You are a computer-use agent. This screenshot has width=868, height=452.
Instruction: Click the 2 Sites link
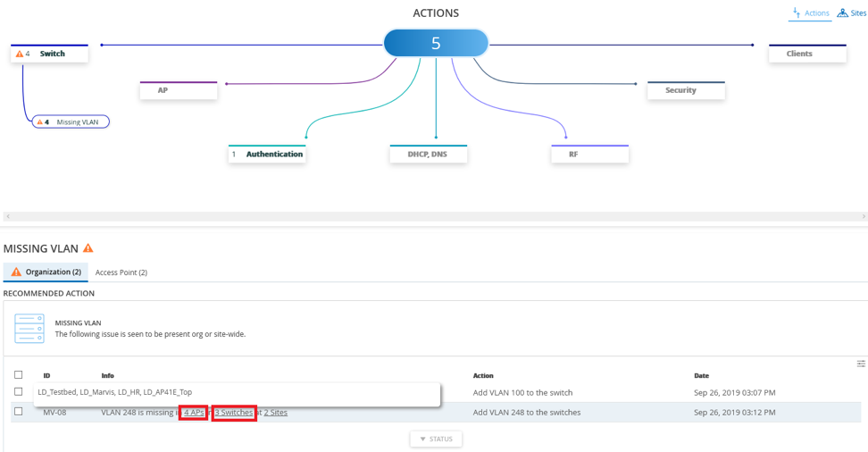tap(276, 413)
